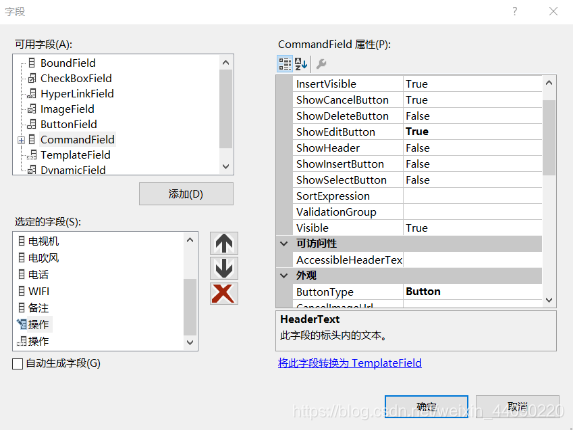Click the field icon beside WIFI
This screenshot has height=430, width=574.
click(x=22, y=291)
